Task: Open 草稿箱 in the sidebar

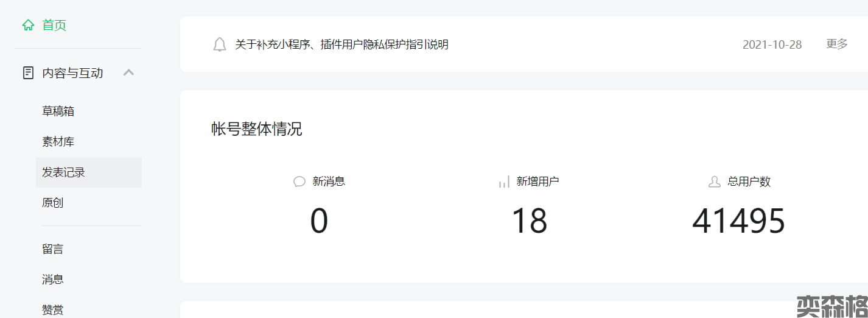Action: click(58, 111)
